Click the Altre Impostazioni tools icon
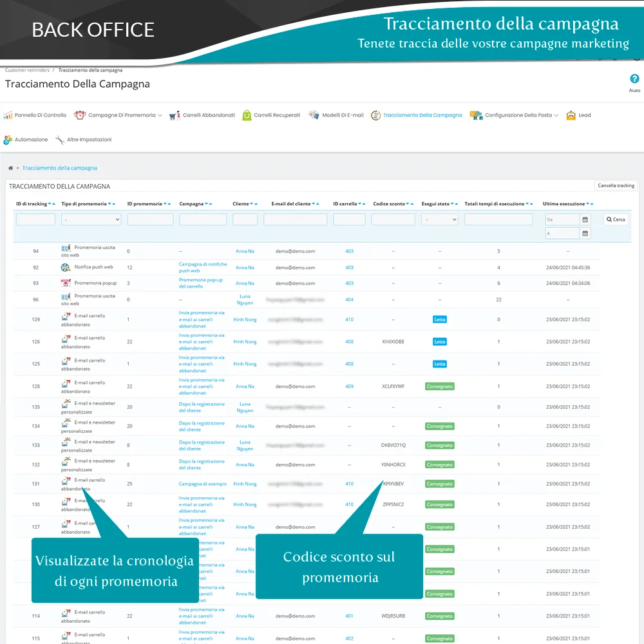The height and width of the screenshot is (644, 644). (60, 140)
